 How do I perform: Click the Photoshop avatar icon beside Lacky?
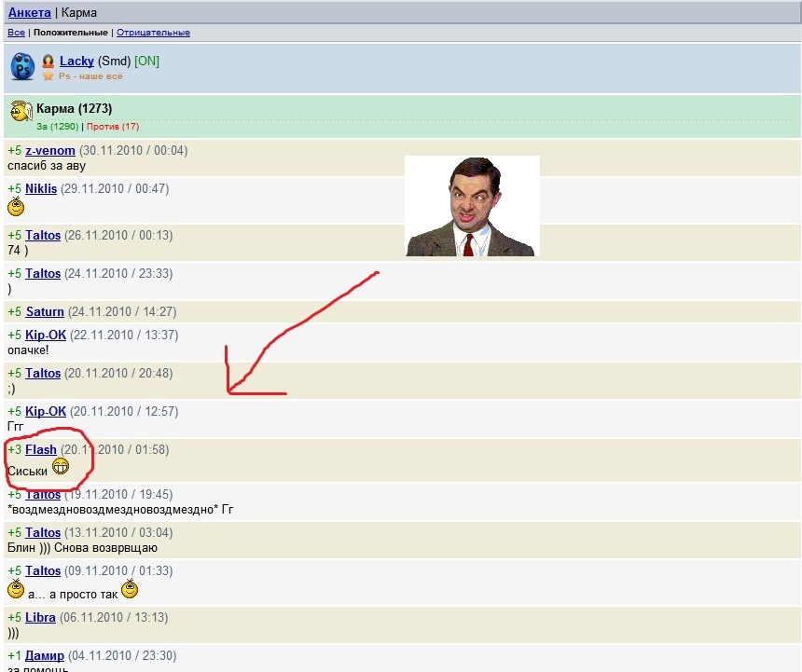point(22,67)
